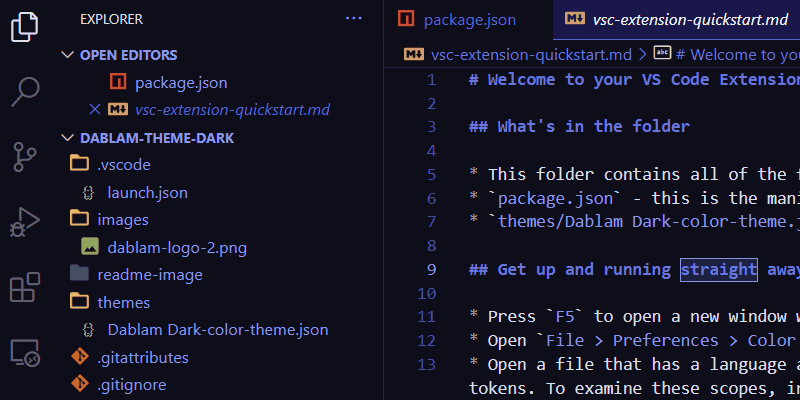This screenshot has width=800, height=400.
Task: Click 'File > Preferences > Color' text on line 12
Action: point(673,340)
